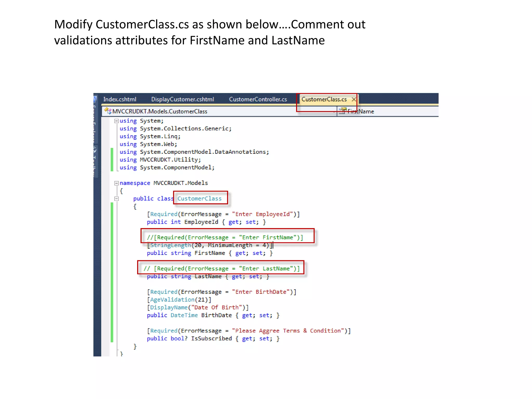Click the DisplayName "Date Of Birth" attribute
Viewport: 532px width, 399px height.
click(198, 308)
